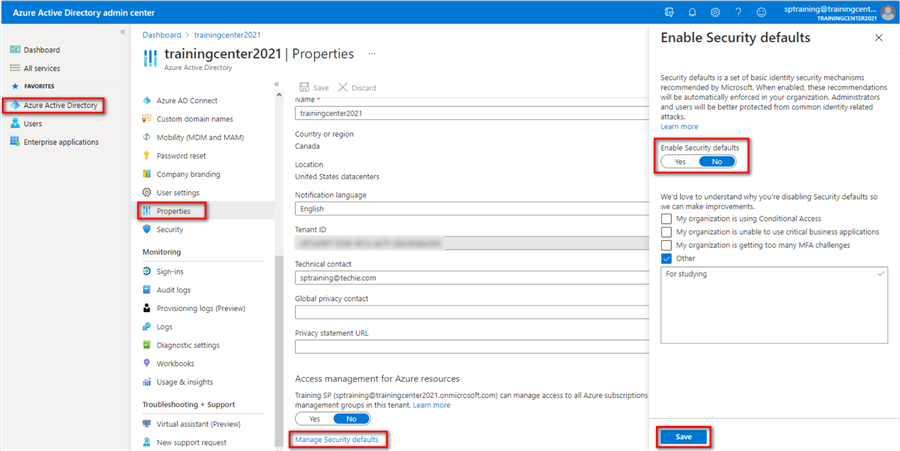
Task: Click the help question mark icon
Action: tap(738, 12)
